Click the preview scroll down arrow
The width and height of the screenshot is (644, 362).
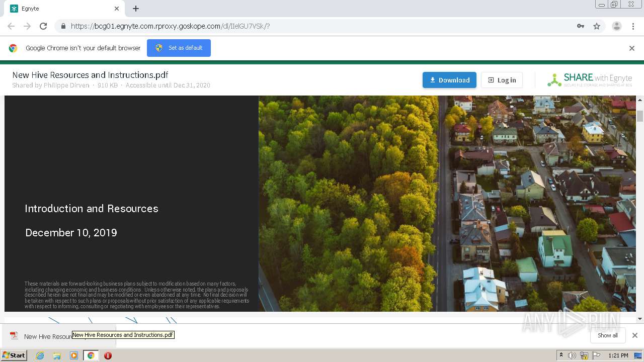pos(640,318)
